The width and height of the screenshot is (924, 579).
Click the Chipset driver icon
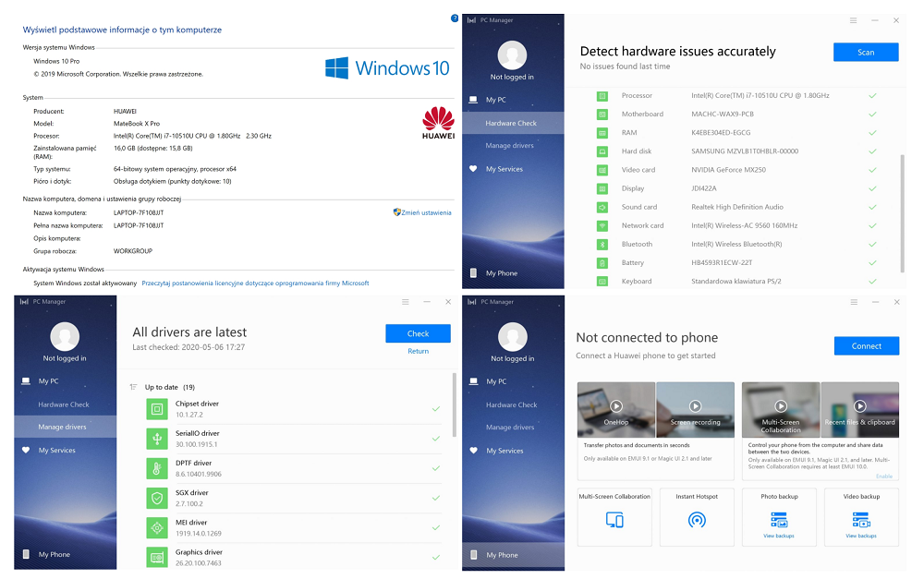157,409
